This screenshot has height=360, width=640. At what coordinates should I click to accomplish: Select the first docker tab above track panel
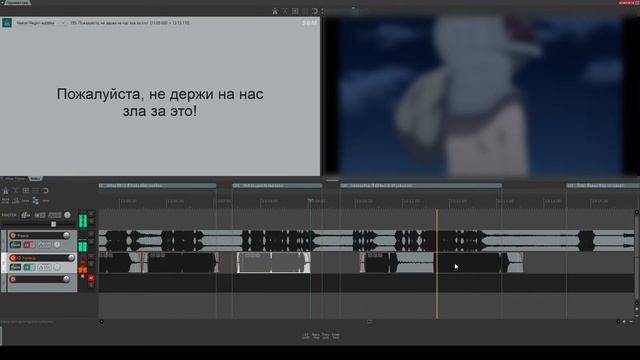(x=15, y=179)
